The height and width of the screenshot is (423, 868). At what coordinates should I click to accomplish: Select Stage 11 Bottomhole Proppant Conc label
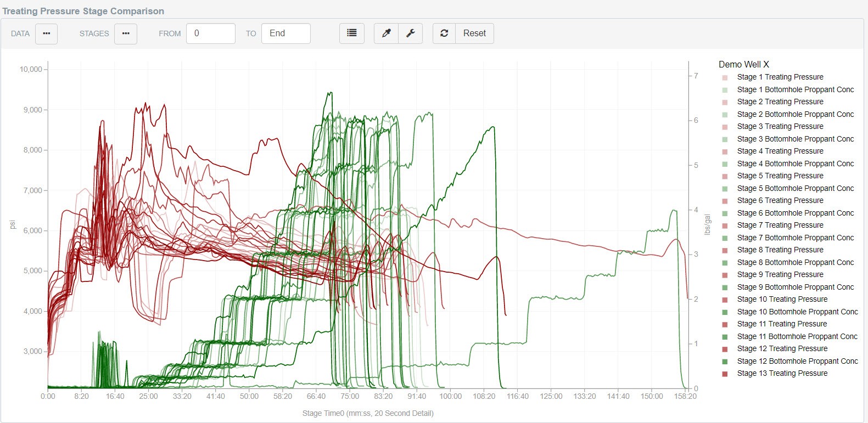[797, 336]
